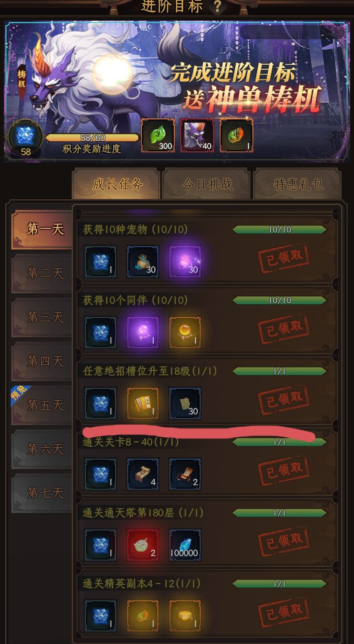
Task: Inspect the golden bowl reward in elite dungeon task
Action: tap(185, 616)
